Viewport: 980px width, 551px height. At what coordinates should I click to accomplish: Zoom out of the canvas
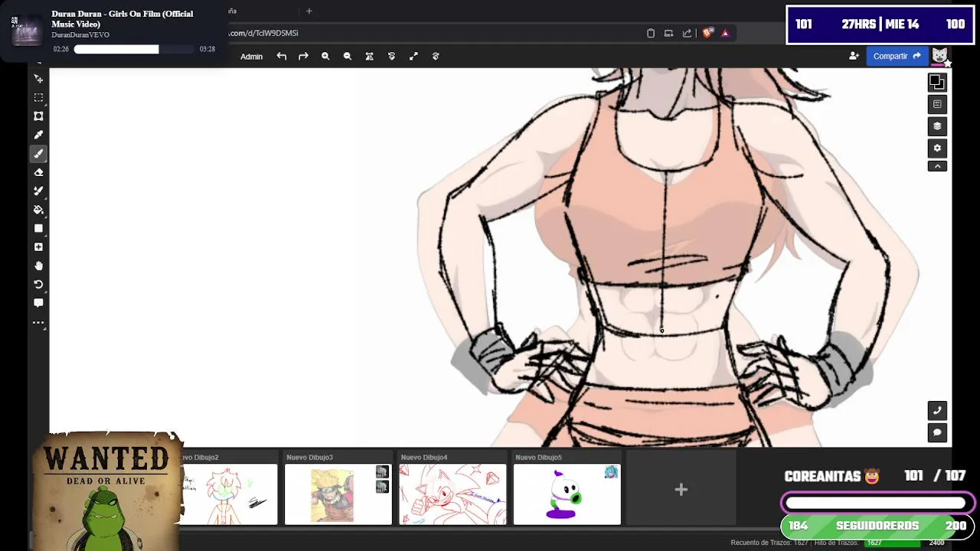[x=348, y=56]
